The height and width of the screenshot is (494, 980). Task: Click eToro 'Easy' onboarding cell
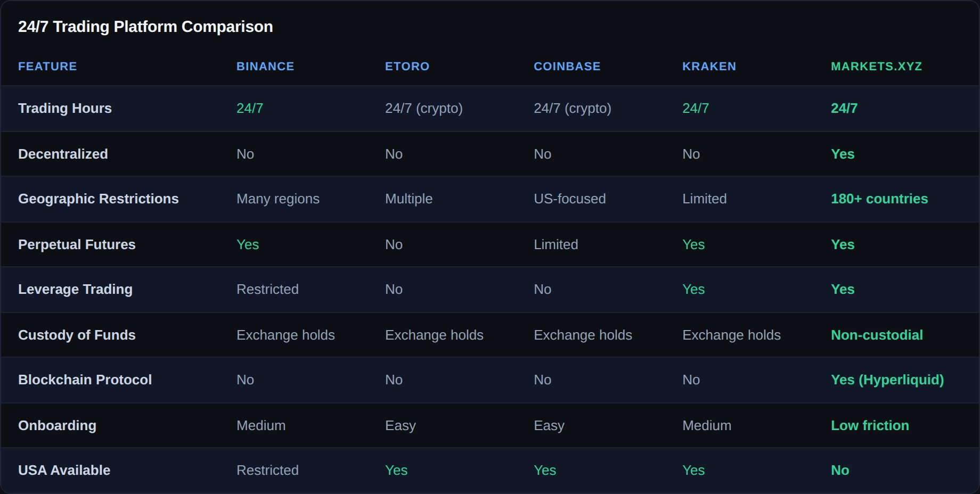point(401,425)
